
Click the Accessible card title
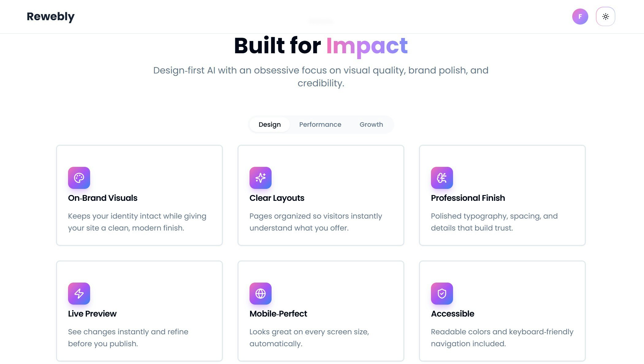coord(452,314)
